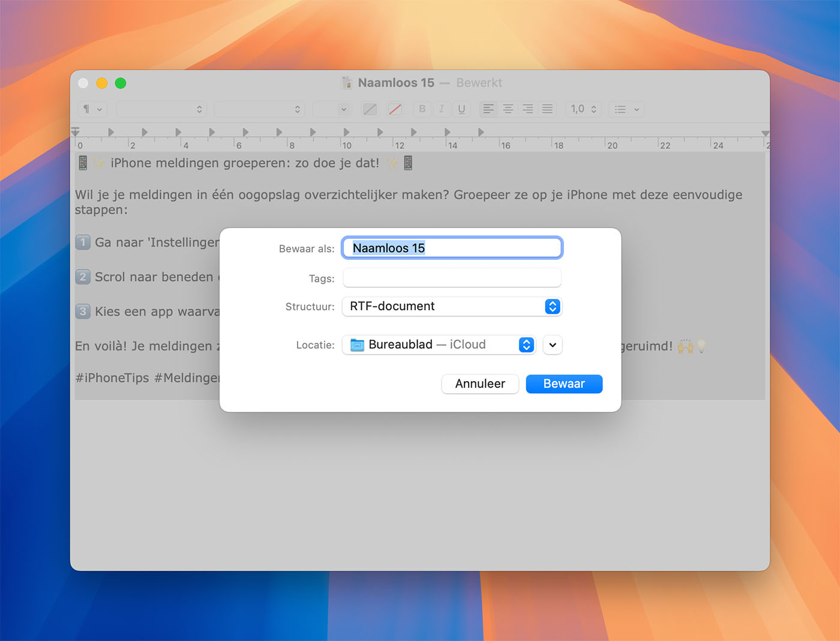
Task: Align text to the right
Action: (528, 109)
